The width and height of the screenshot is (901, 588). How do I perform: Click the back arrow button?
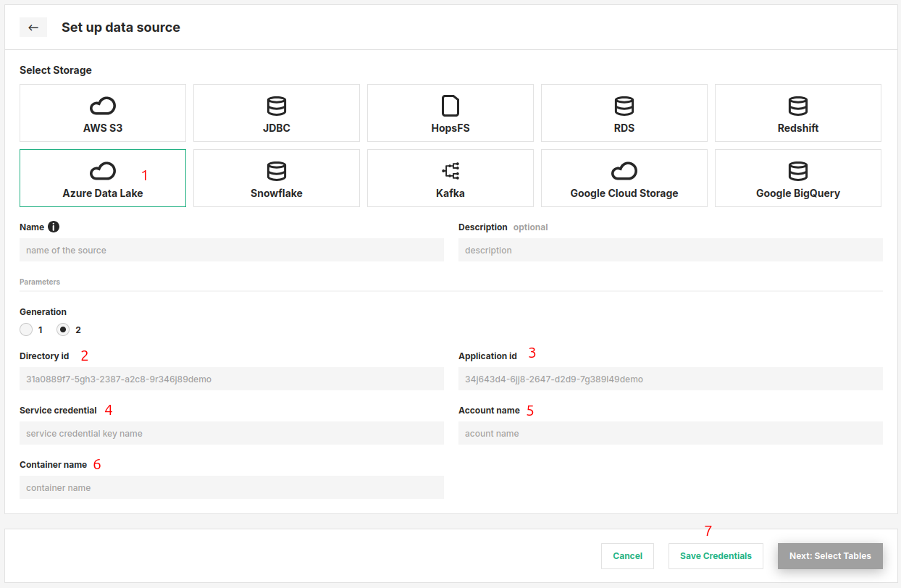click(x=33, y=28)
